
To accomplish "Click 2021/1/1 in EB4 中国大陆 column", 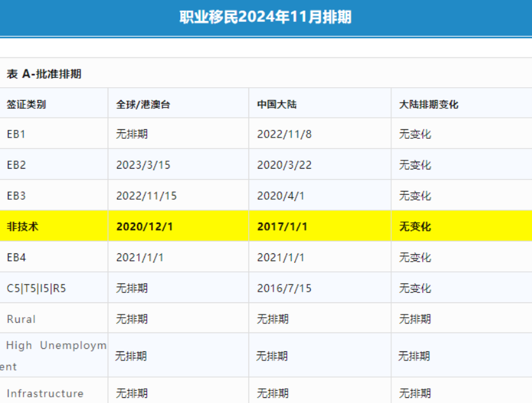I will click(280, 258).
